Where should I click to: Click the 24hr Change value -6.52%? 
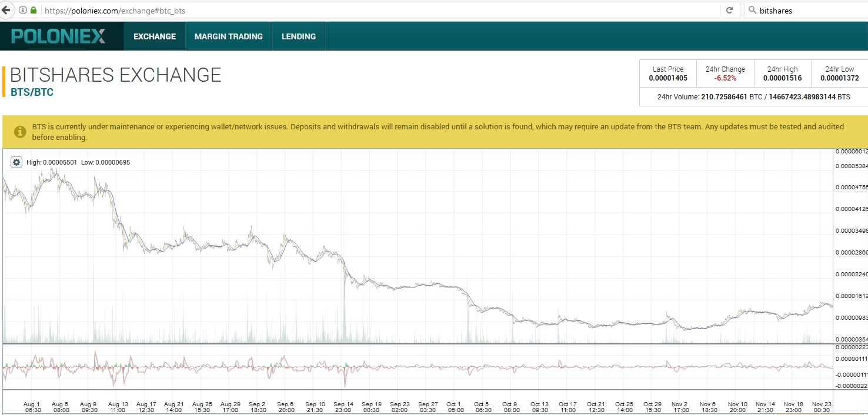point(725,78)
